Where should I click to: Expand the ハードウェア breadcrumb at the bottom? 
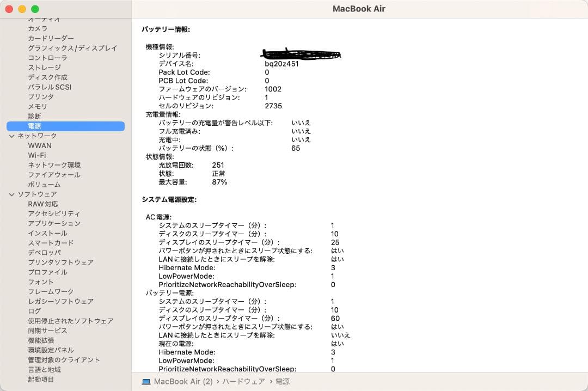[243, 382]
